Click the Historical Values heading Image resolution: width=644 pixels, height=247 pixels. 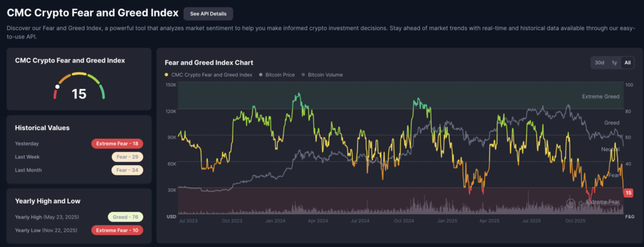tap(42, 128)
